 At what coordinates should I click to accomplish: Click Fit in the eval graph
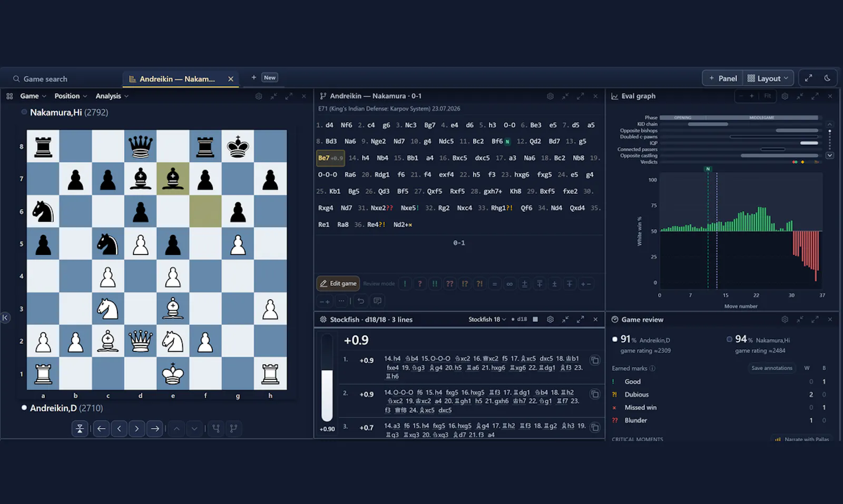click(x=767, y=96)
